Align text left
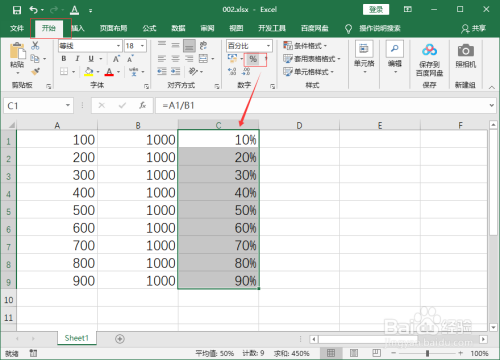This screenshot has height=360, width=500. [x=162, y=59]
